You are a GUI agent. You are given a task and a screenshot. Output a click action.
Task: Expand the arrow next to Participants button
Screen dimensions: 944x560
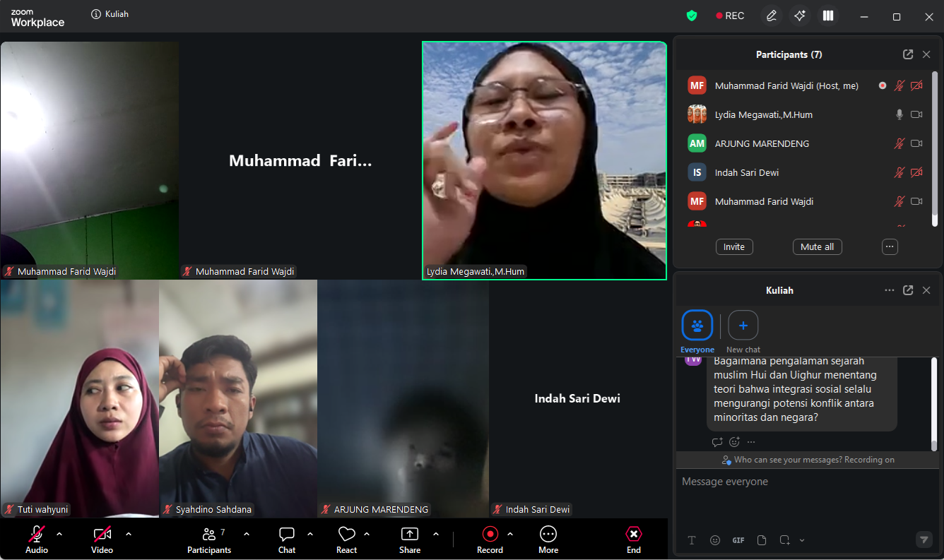(x=246, y=534)
